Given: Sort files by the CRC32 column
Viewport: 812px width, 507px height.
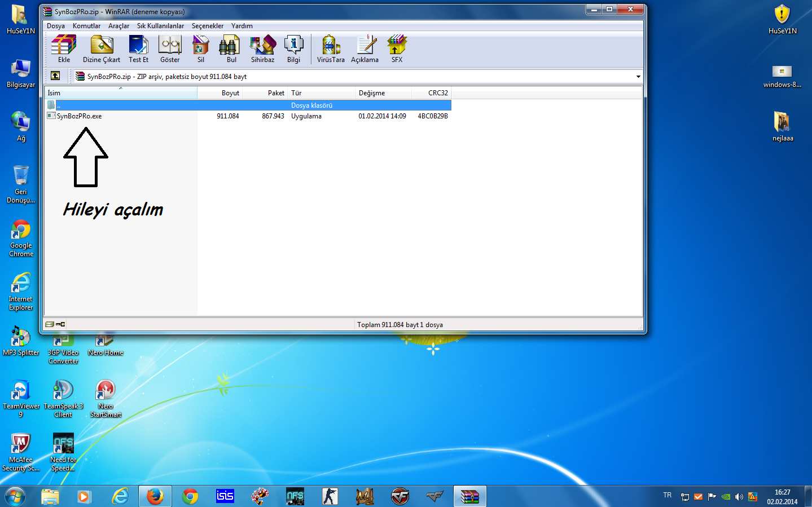Looking at the screenshot, I should 432,93.
